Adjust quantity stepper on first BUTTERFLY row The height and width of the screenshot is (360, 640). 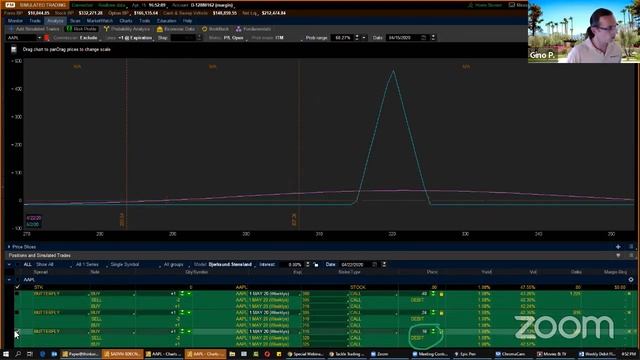pyautogui.click(x=182, y=293)
